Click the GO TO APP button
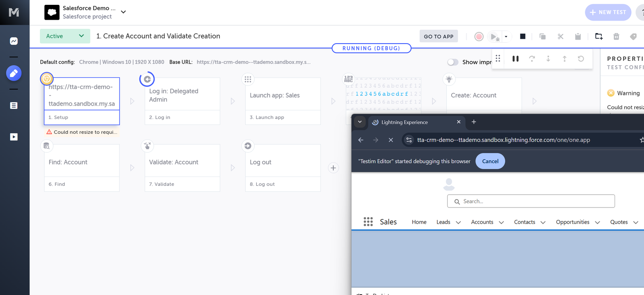644x295 pixels. [x=439, y=36]
